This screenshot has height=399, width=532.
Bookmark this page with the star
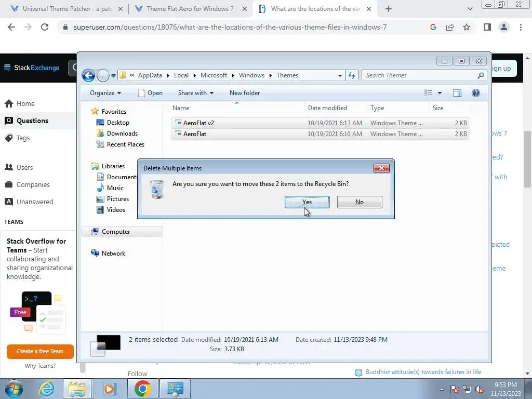467,27
